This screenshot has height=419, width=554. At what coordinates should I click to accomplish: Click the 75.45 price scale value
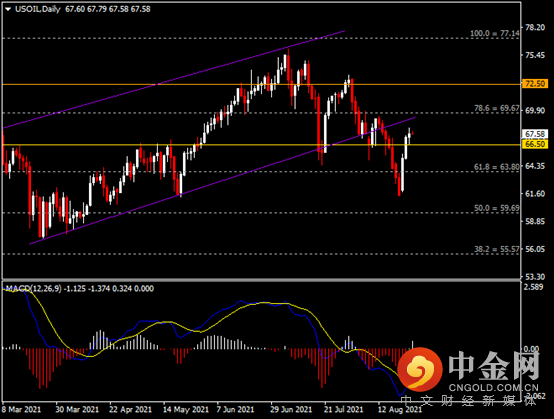pyautogui.click(x=535, y=55)
